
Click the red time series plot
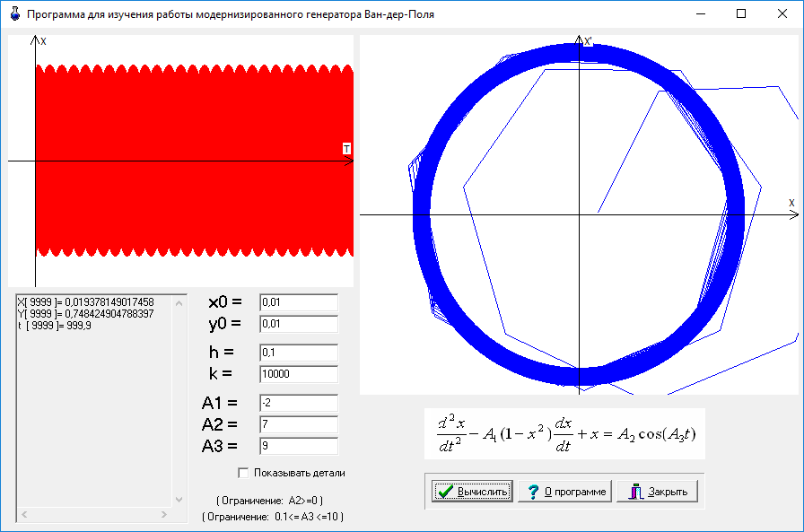[x=180, y=161]
